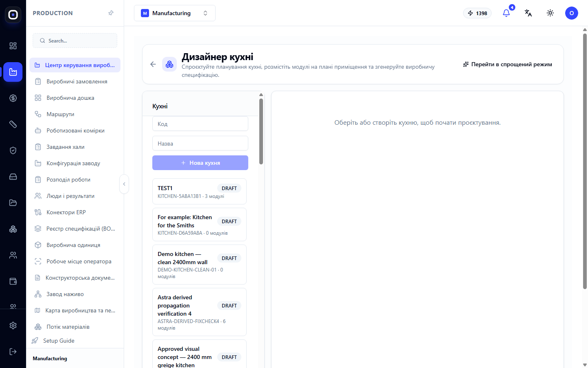This screenshot has height=368, width=588.
Task: Open the people icon in left rail
Action: tap(13, 255)
